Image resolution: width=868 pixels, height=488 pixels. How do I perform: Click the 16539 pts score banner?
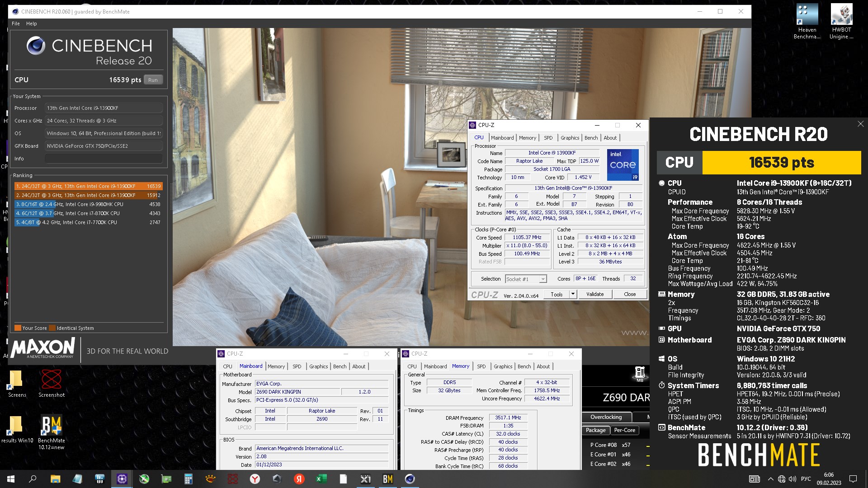click(x=781, y=163)
